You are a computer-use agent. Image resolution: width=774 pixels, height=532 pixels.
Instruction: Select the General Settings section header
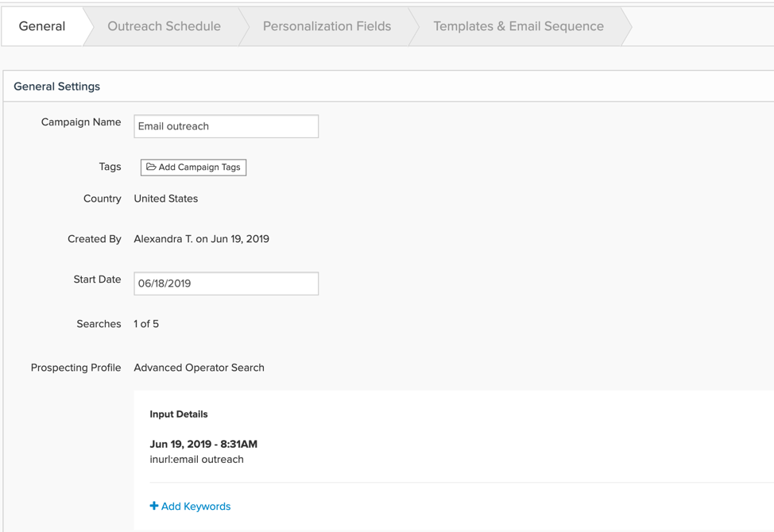tap(56, 87)
